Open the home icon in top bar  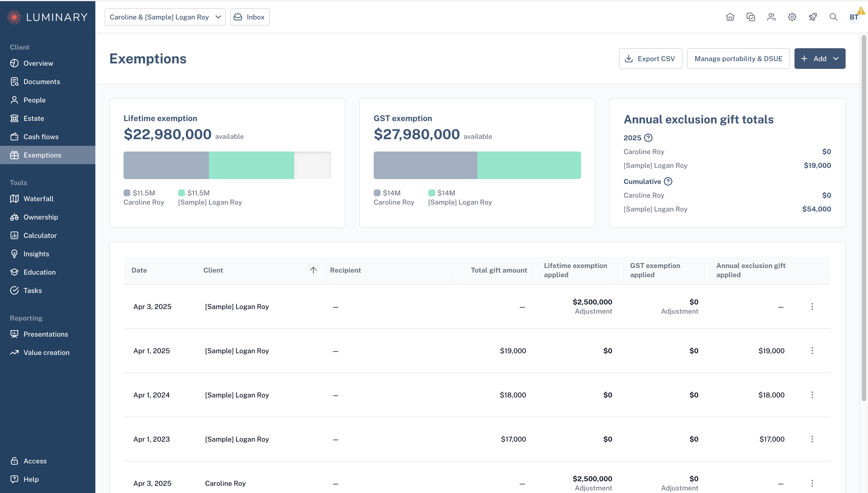[x=730, y=17]
